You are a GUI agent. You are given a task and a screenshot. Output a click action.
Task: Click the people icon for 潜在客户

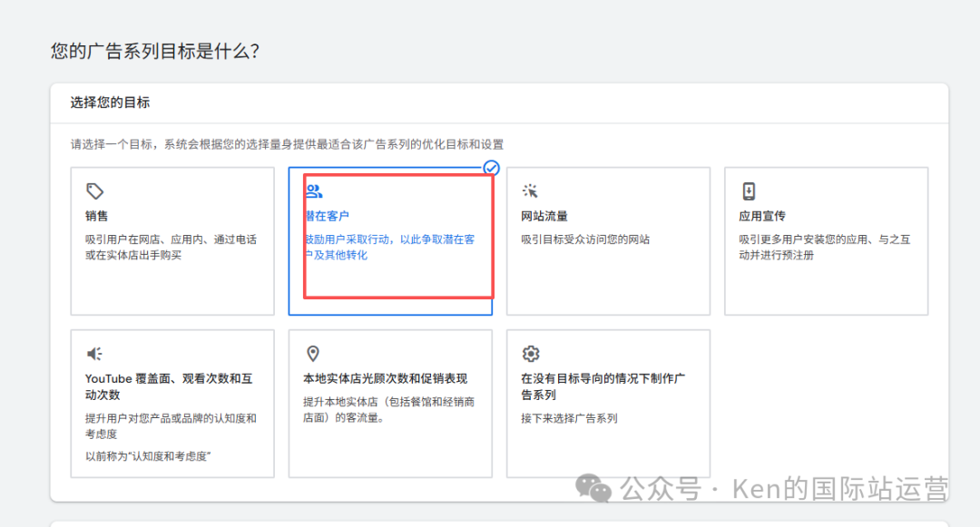coord(314,191)
